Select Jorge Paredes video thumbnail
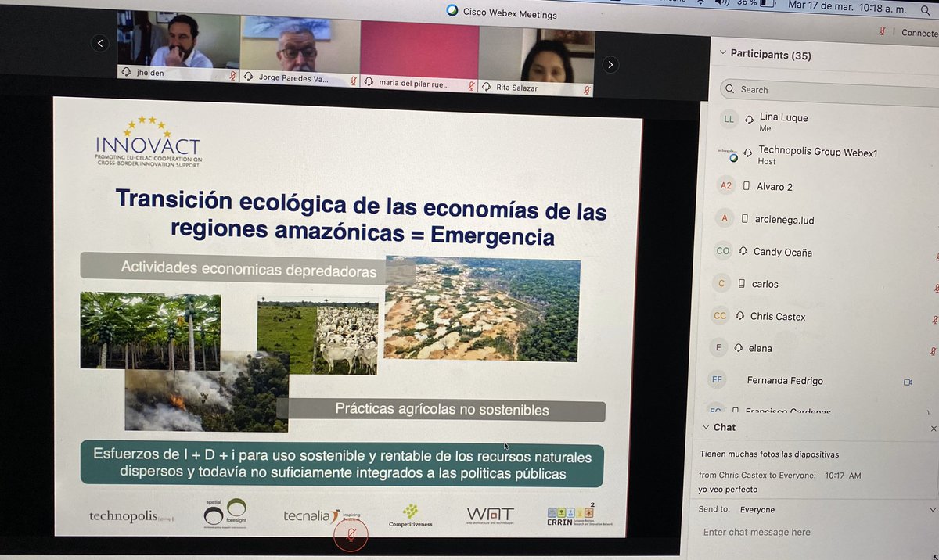 [300, 50]
